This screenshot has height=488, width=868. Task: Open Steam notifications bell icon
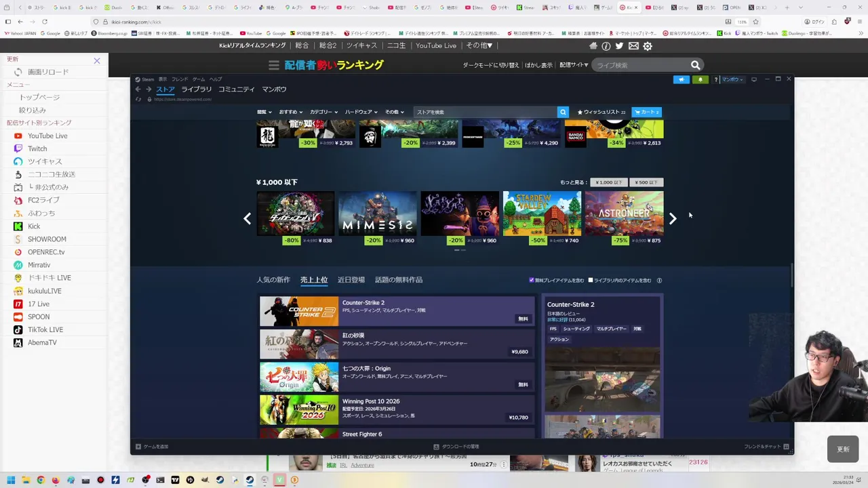click(700, 79)
